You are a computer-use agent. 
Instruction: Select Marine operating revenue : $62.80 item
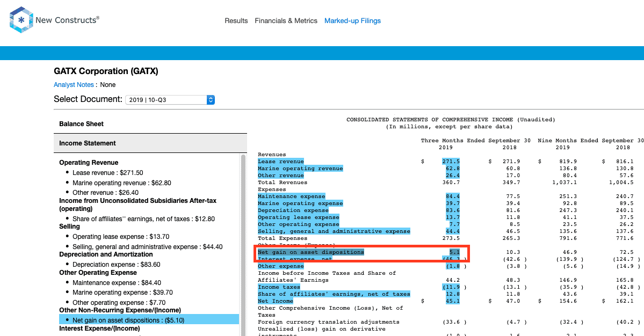click(121, 183)
